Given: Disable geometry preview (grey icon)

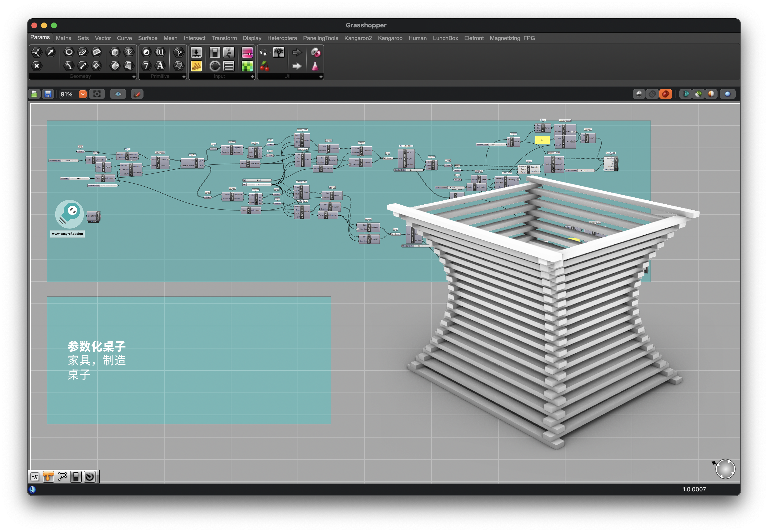Looking at the screenshot, I should click(652, 94).
